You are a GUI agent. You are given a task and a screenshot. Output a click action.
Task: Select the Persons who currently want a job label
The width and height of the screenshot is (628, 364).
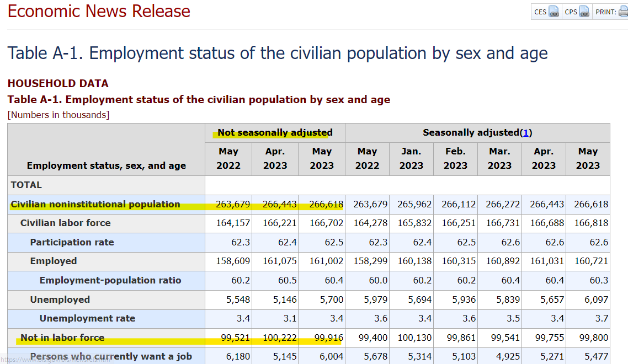tap(111, 356)
